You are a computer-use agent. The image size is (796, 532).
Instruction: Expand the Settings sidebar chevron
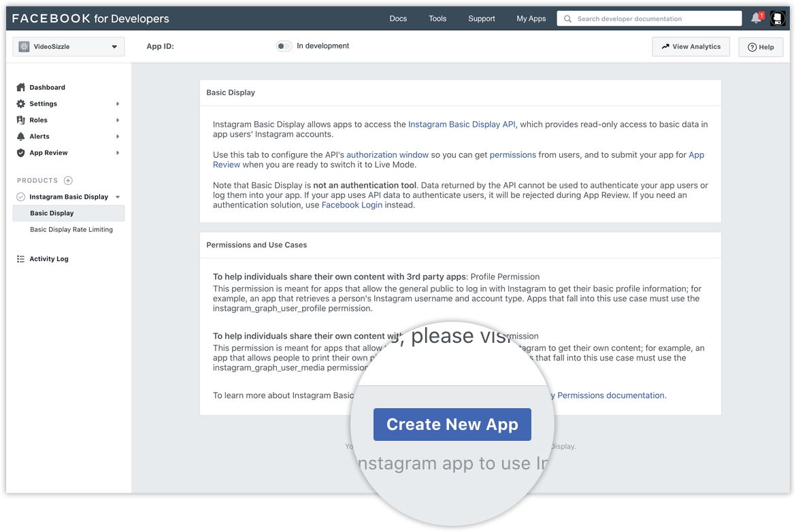[x=117, y=103]
